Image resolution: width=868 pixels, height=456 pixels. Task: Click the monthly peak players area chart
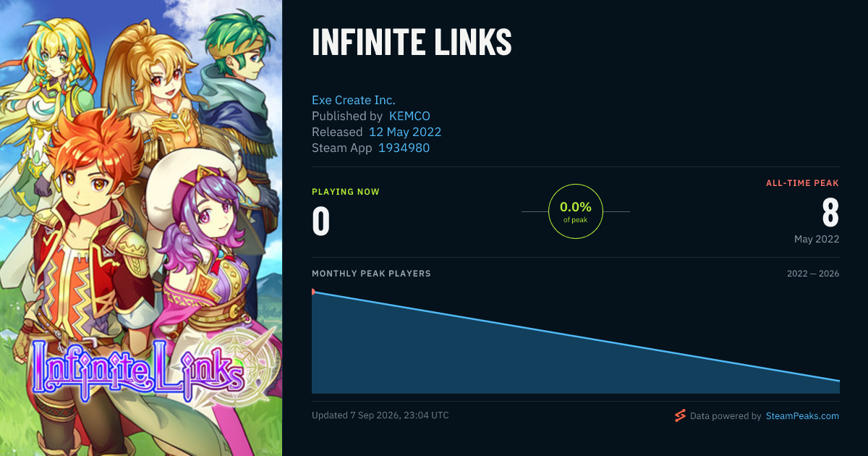[576, 342]
